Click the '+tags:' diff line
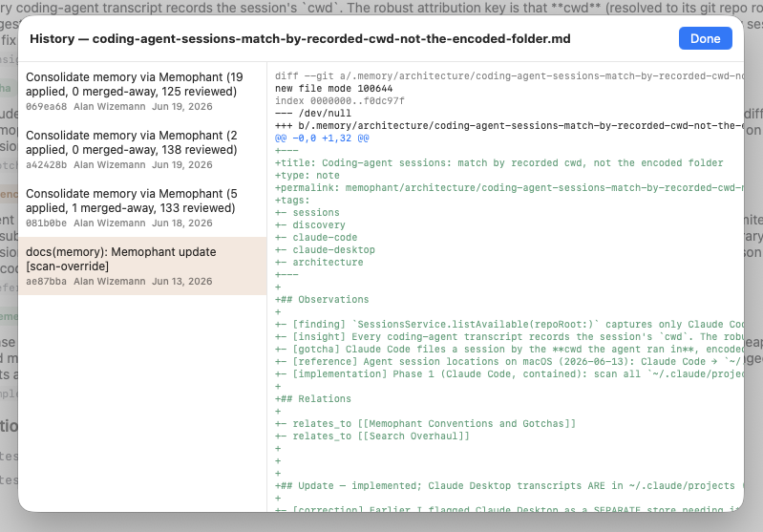The image size is (763, 532). pos(292,200)
